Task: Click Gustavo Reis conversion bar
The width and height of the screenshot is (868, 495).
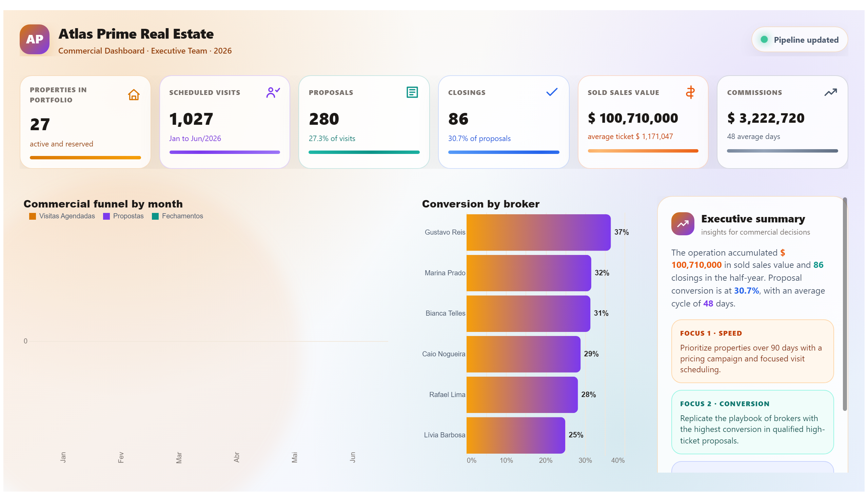Action: [x=538, y=233]
